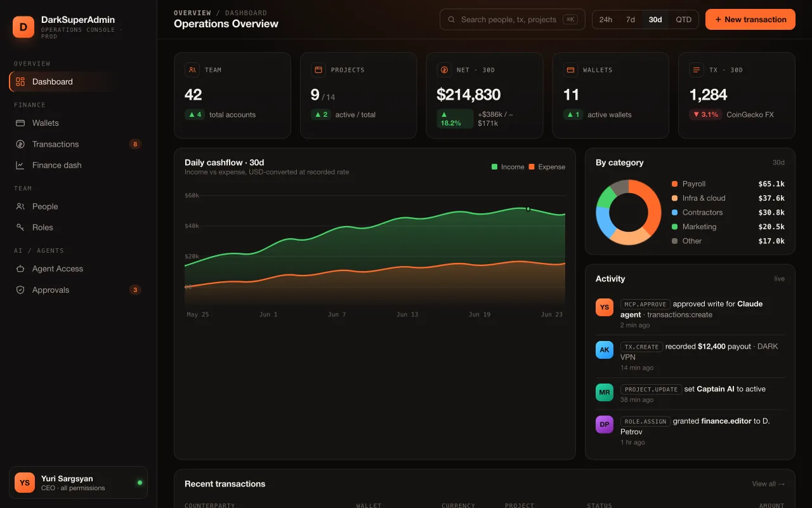
Task: Click the YS avatar in Activity feed
Action: click(605, 307)
